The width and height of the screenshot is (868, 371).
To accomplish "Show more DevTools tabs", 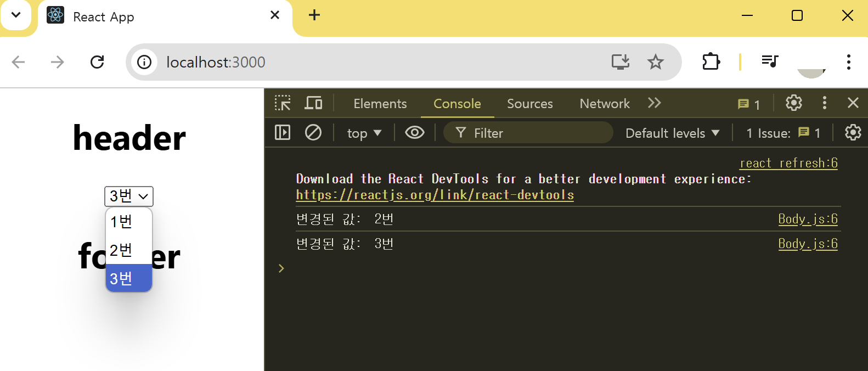I will click(x=654, y=103).
